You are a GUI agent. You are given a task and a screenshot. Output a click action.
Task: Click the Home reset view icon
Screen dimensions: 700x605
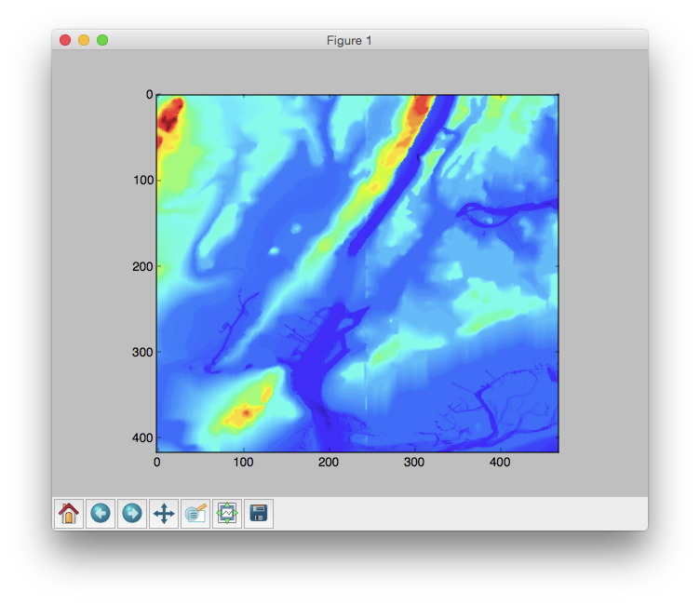69,514
